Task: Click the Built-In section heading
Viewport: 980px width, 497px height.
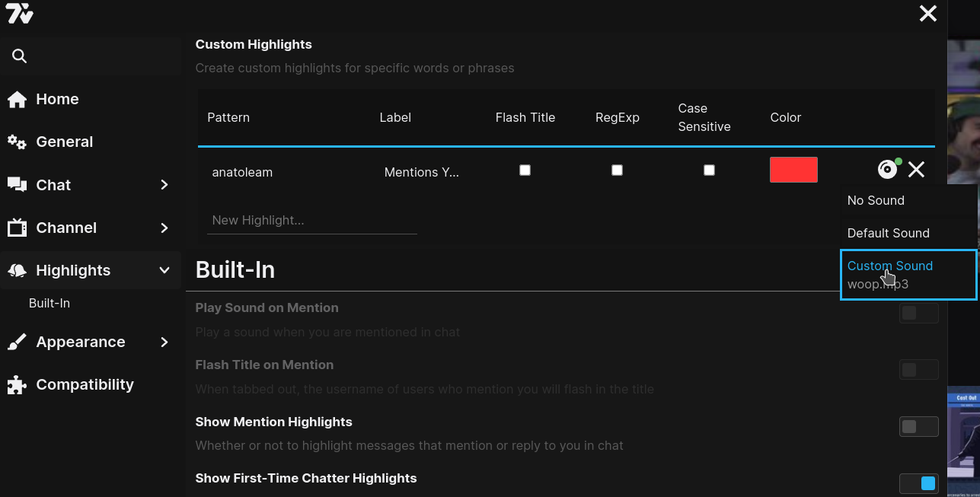Action: coord(235,269)
